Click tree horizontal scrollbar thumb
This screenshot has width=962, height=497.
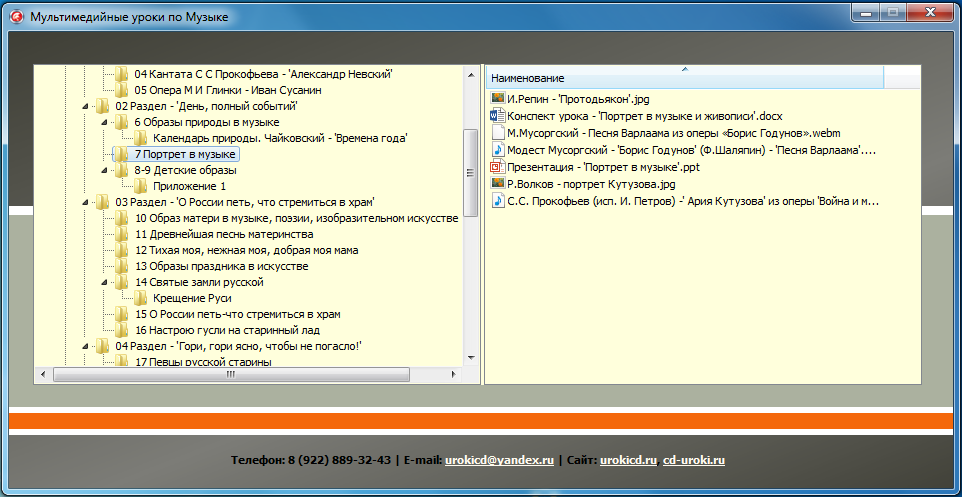(231, 374)
